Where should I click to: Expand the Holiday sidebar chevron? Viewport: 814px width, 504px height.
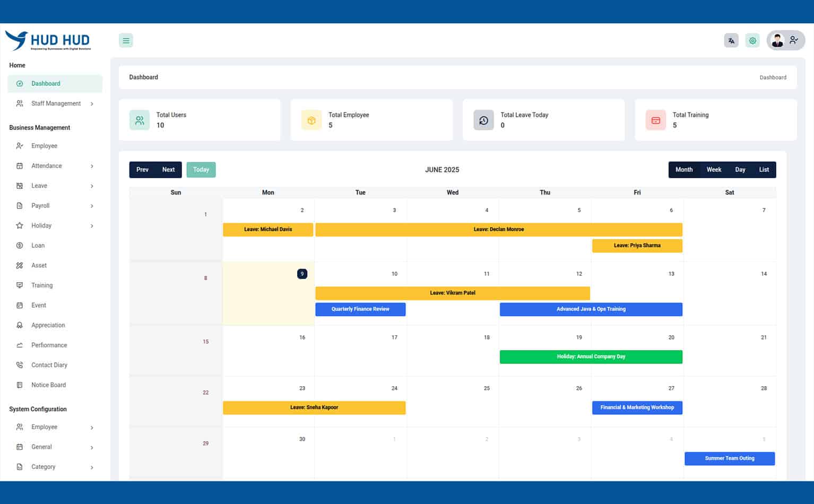92,226
